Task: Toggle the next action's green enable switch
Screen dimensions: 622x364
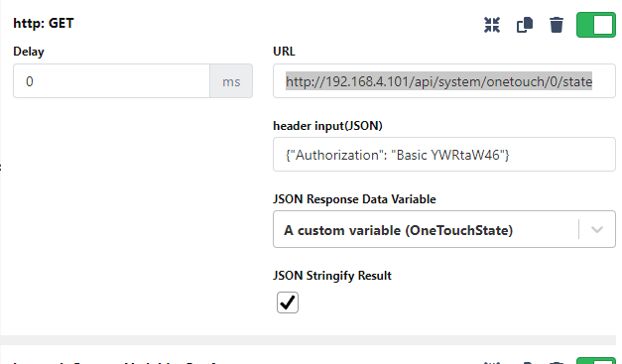Action: 596,360
